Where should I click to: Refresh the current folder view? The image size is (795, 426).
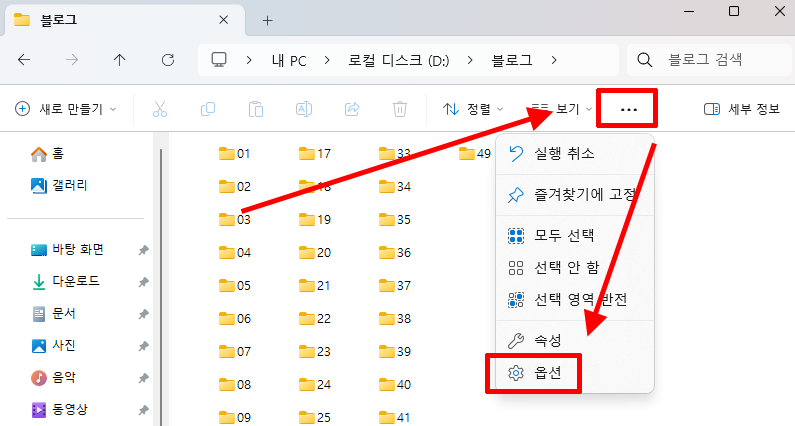click(168, 60)
